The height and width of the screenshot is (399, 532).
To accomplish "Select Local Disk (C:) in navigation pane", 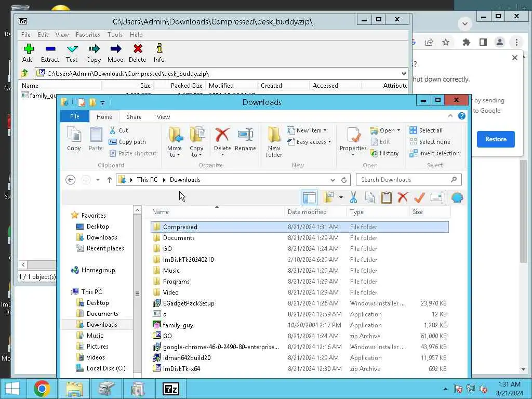I will (101, 368).
